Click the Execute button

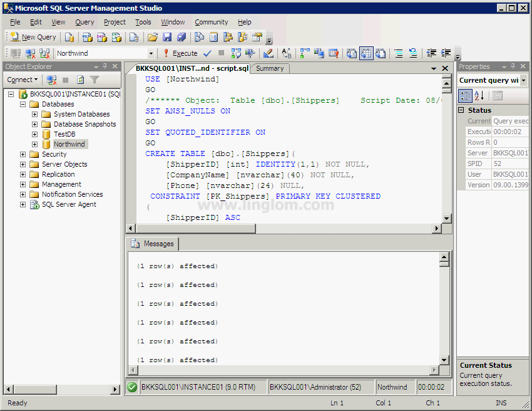[x=180, y=53]
